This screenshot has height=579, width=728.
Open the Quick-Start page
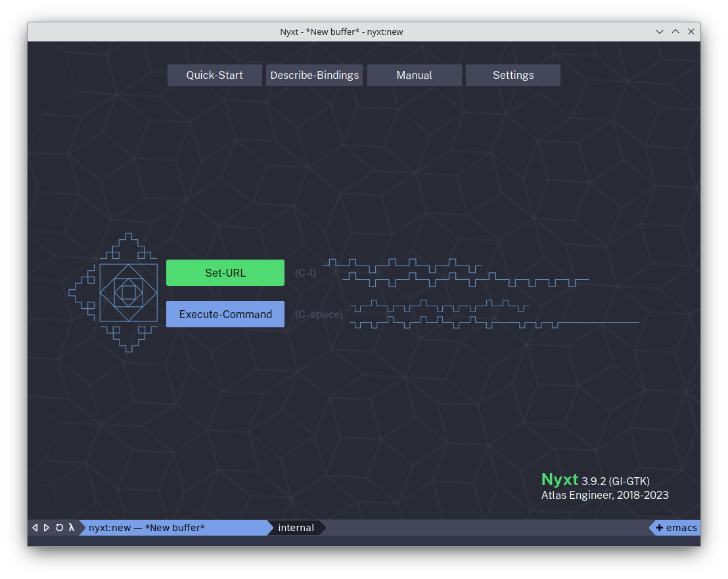pos(214,75)
